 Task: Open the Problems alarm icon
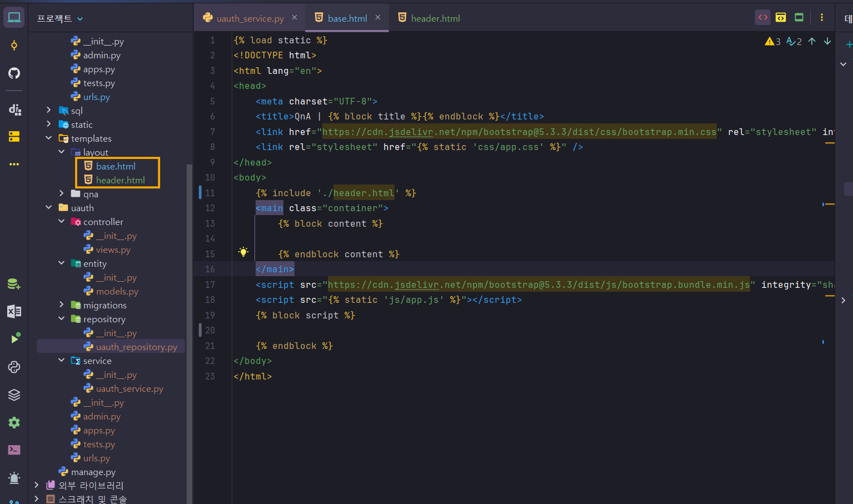14,477
